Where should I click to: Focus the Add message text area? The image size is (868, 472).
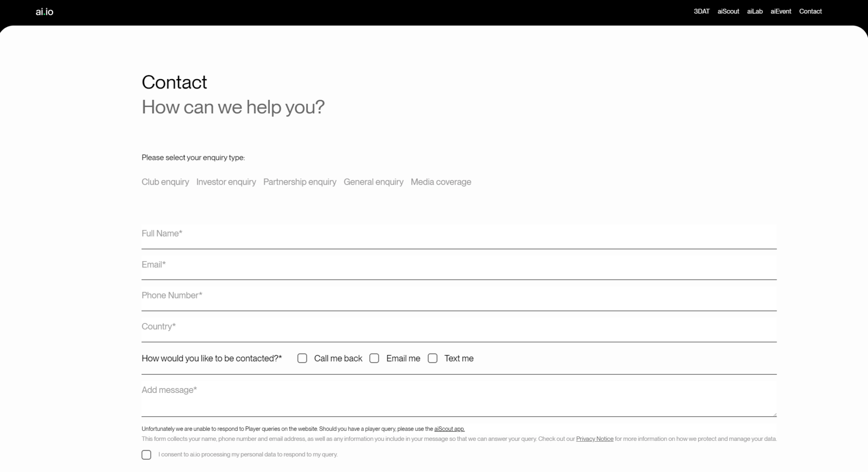pyautogui.click(x=459, y=398)
